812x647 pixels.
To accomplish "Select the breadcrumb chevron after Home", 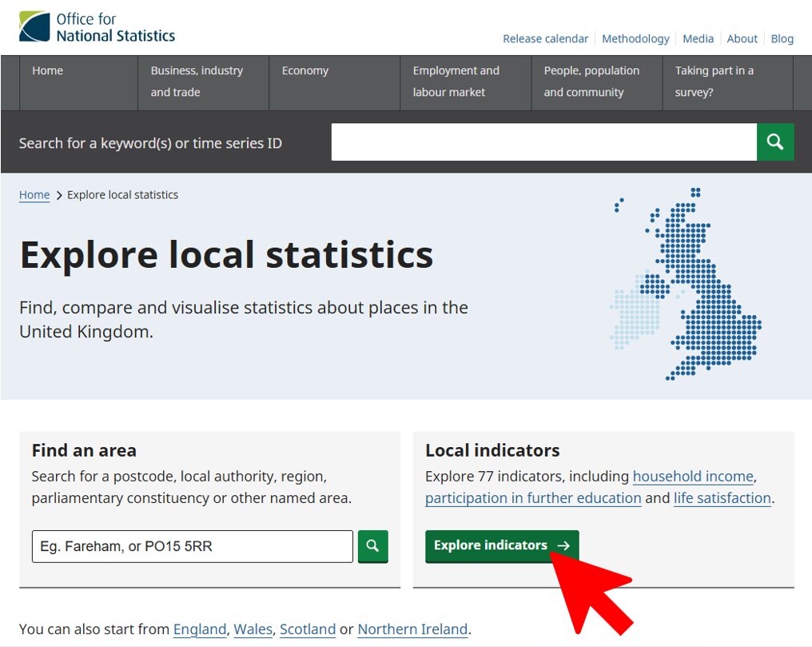I will [59, 194].
